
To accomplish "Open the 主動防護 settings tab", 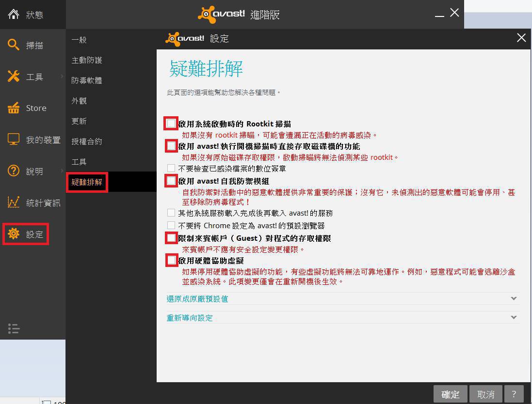I will (x=87, y=60).
